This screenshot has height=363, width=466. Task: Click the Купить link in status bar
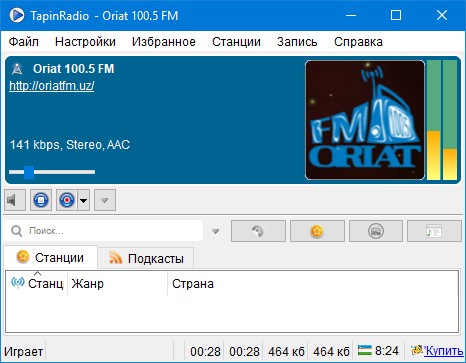point(444,351)
